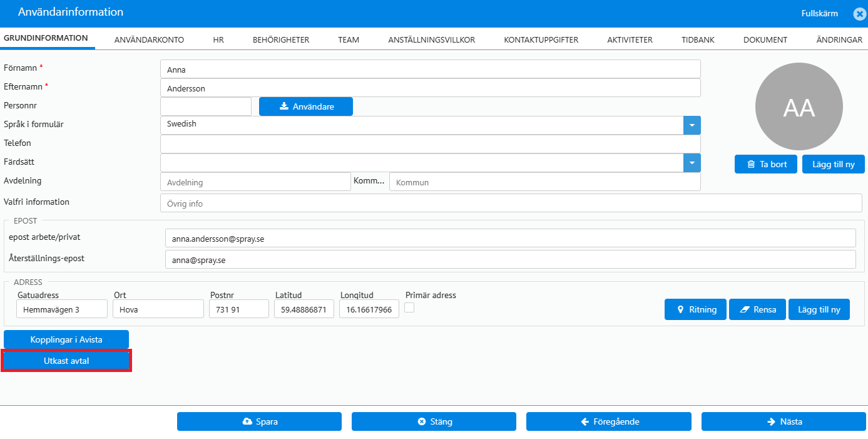
Task: Switch to the Användarkonto tab
Action: pyautogui.click(x=149, y=39)
